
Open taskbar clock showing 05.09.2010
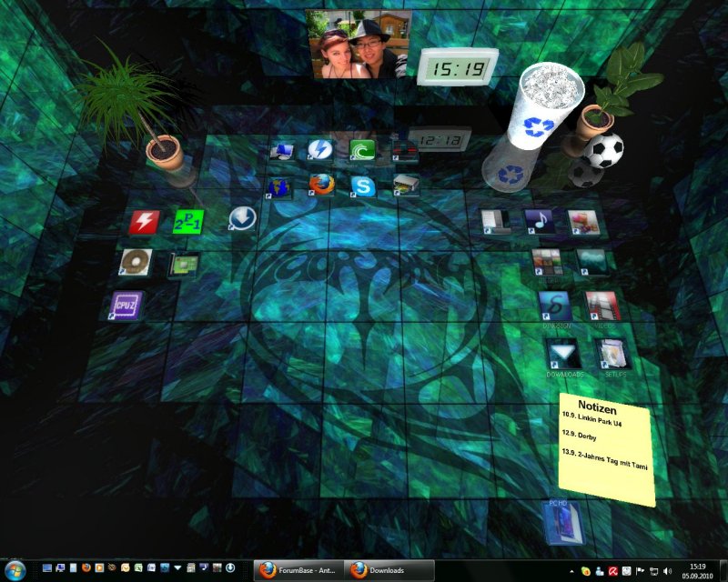[697, 571]
